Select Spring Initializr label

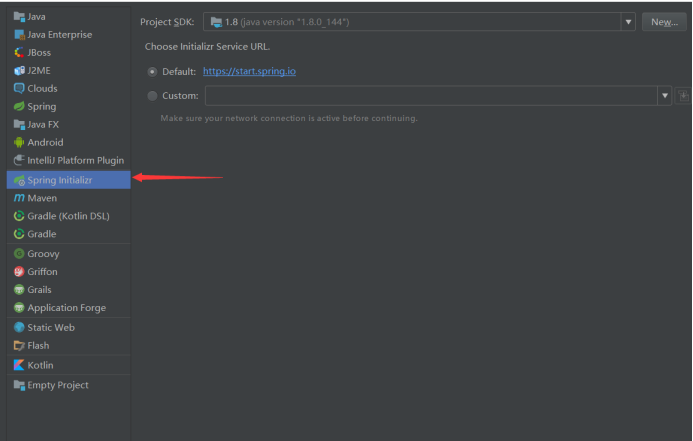60,180
